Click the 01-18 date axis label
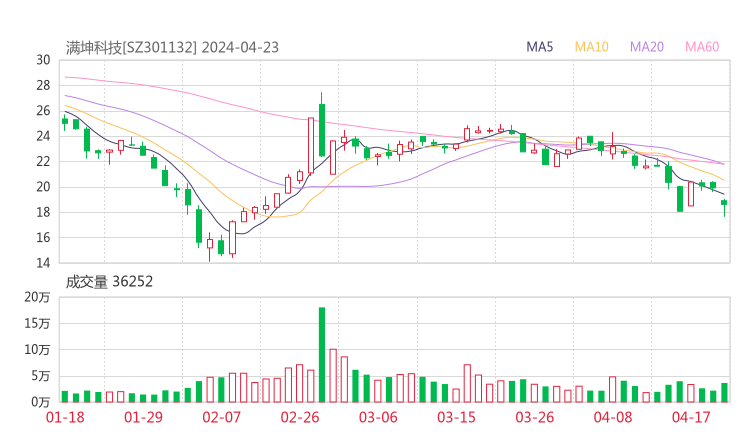740x440 pixels. point(65,417)
